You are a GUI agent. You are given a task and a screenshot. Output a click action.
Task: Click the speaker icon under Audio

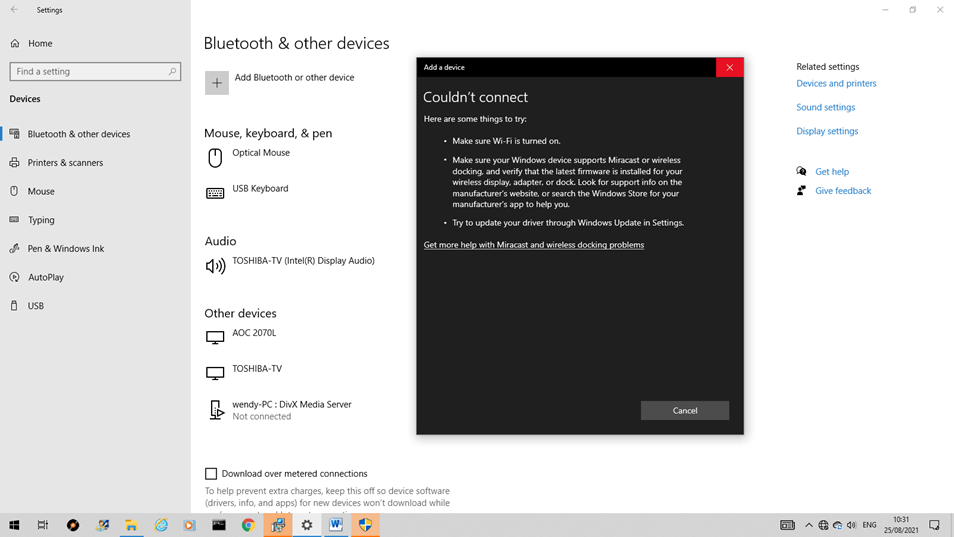click(215, 266)
